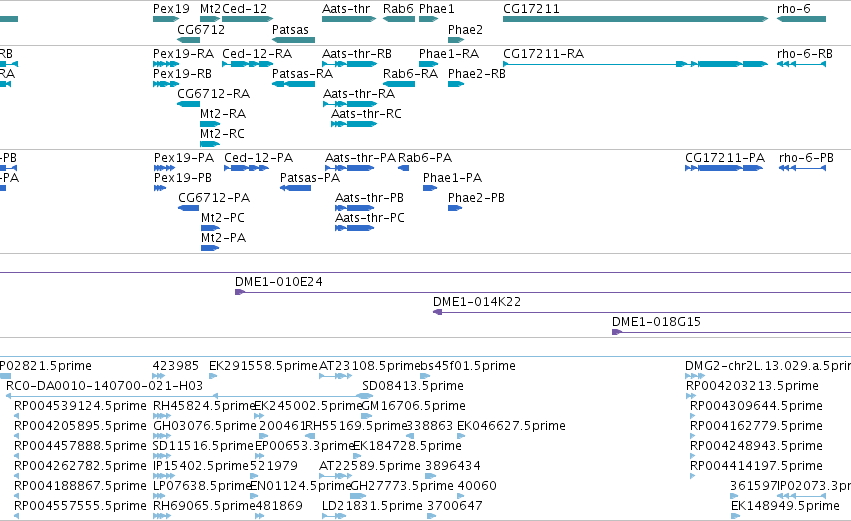Select the Rab6-RA transcript
Image resolution: width=851 pixels, height=521 pixels.
click(x=399, y=84)
